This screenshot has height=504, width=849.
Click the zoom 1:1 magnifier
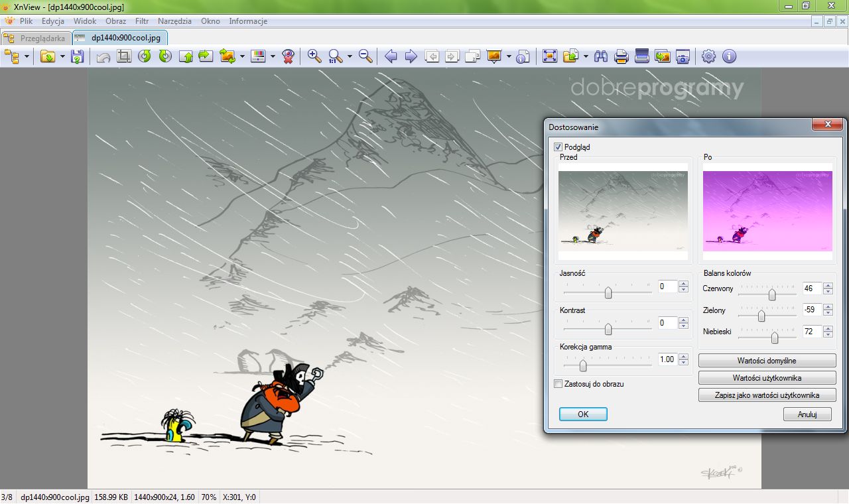[336, 56]
